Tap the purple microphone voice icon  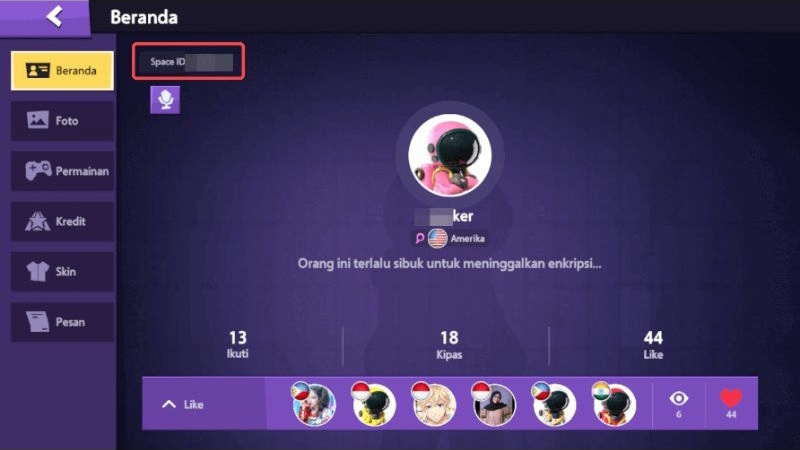click(165, 99)
